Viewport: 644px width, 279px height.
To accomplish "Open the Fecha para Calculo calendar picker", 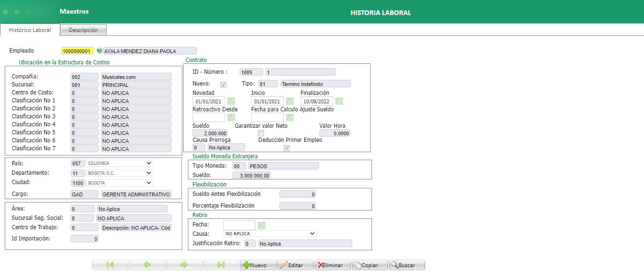I will pos(290,117).
